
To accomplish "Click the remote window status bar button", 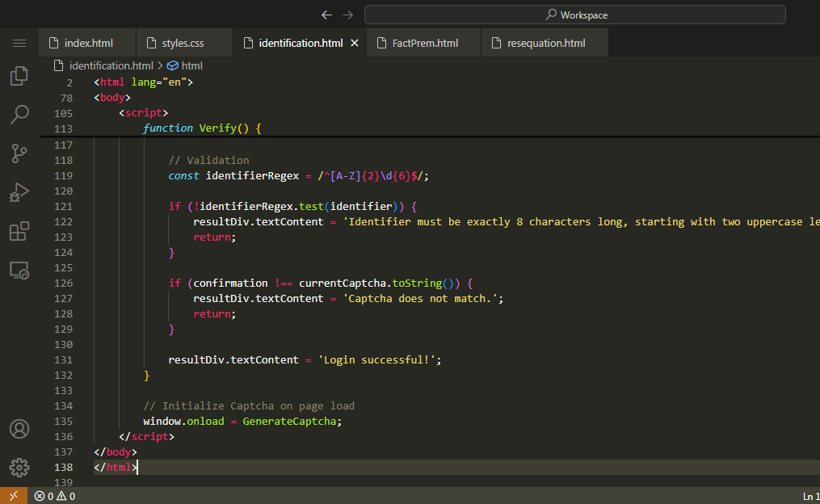I will (x=14, y=496).
